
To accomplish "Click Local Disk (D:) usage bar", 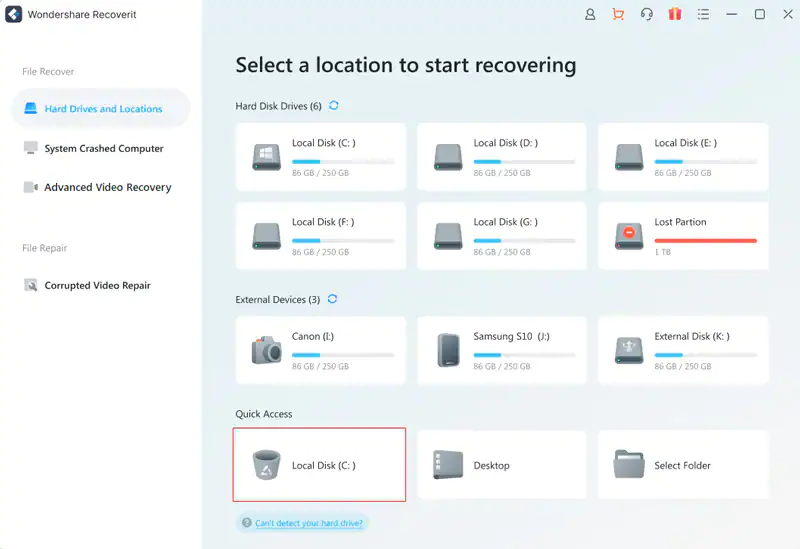I will click(524, 162).
